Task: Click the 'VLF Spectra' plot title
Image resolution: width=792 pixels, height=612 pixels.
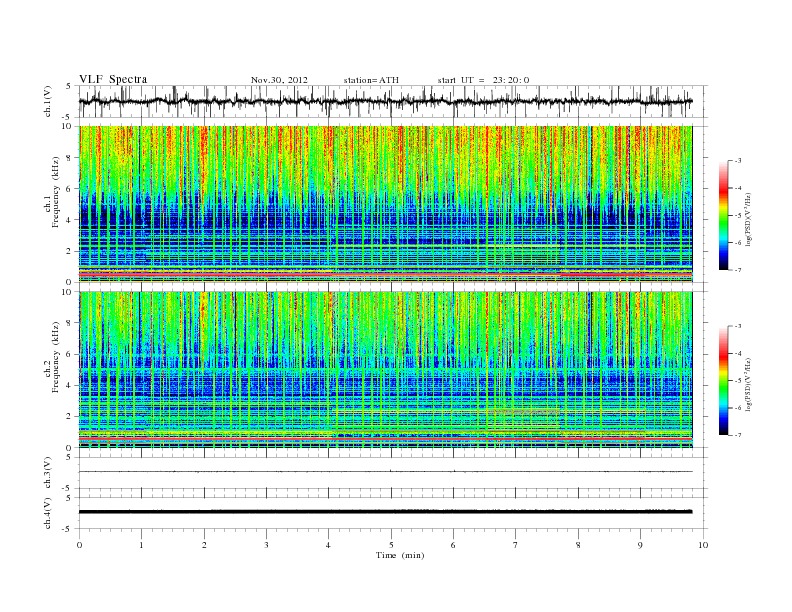Action: (x=113, y=79)
